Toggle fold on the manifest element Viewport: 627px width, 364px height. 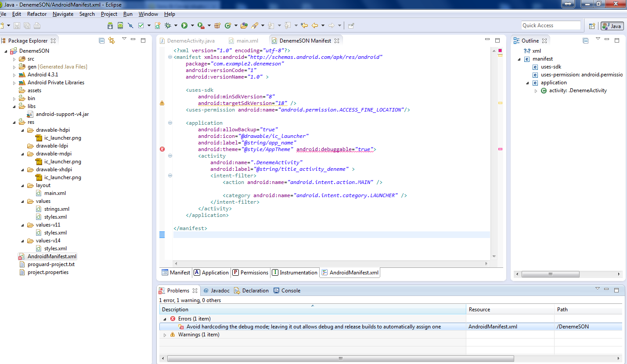[x=170, y=57]
